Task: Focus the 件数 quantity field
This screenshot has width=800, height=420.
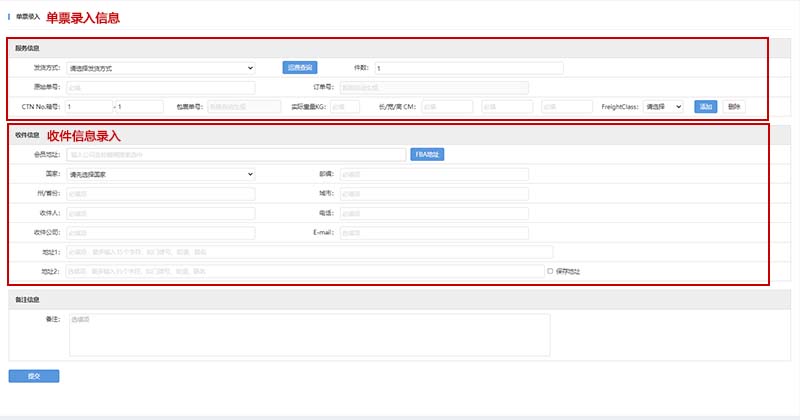Action: coord(468,68)
